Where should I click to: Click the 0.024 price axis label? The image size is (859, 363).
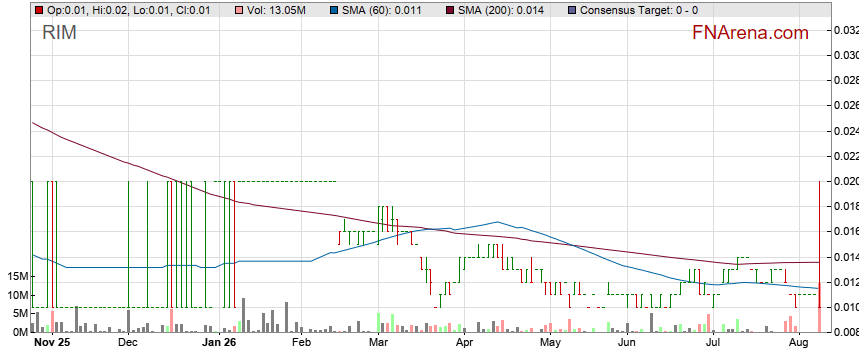(x=846, y=131)
